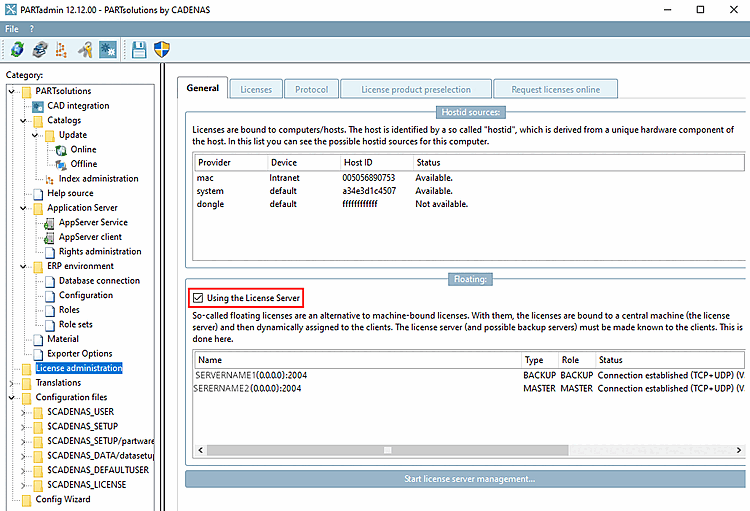The height and width of the screenshot is (511, 750).
Task: Click the highlighted license administration toolbar icon
Action: coord(108,49)
